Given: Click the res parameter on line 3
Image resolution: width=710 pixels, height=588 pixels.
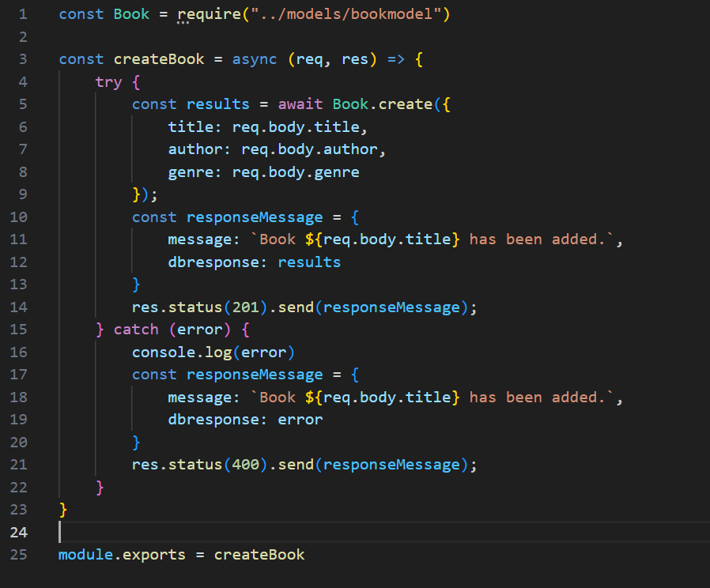Looking at the screenshot, I should tap(355, 59).
